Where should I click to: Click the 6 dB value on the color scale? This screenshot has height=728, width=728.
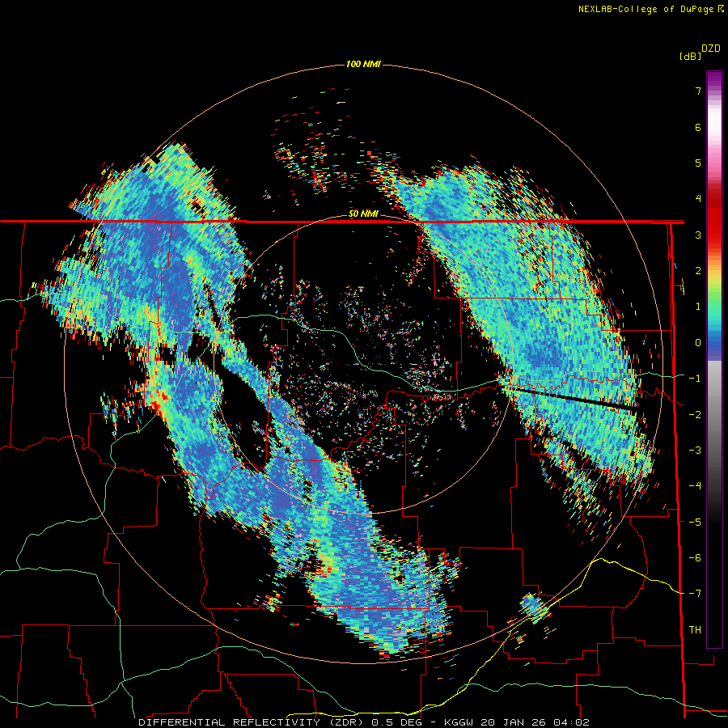(x=698, y=127)
